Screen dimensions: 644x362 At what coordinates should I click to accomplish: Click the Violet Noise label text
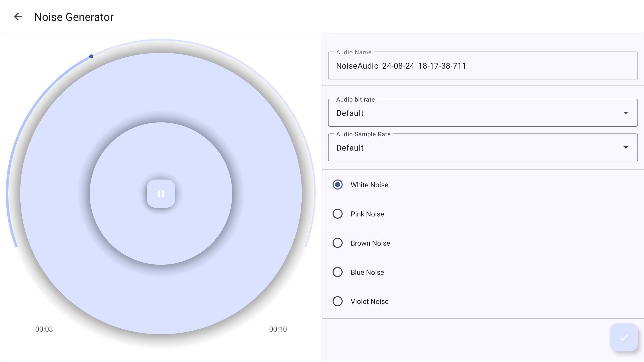point(370,301)
